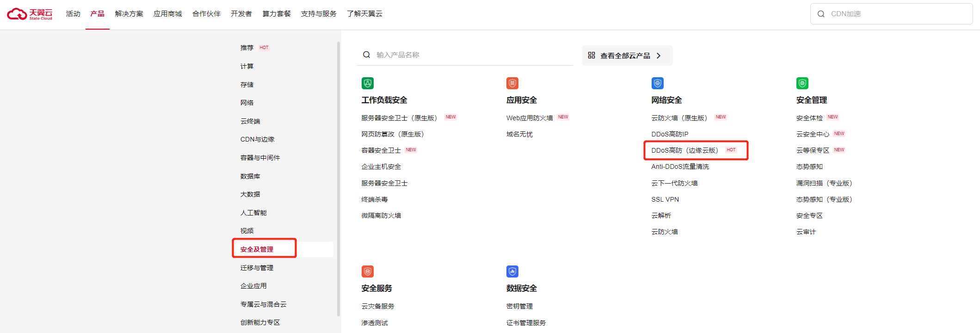Open 密钥管理 product link
980x333 pixels.
click(x=519, y=306)
